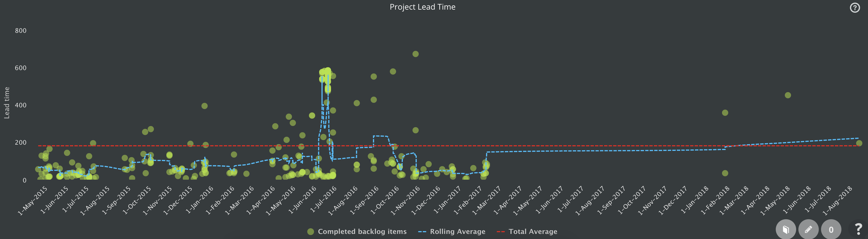The height and width of the screenshot is (239, 868).
Task: Click the green Completed backlog items legend dot
Action: click(311, 232)
